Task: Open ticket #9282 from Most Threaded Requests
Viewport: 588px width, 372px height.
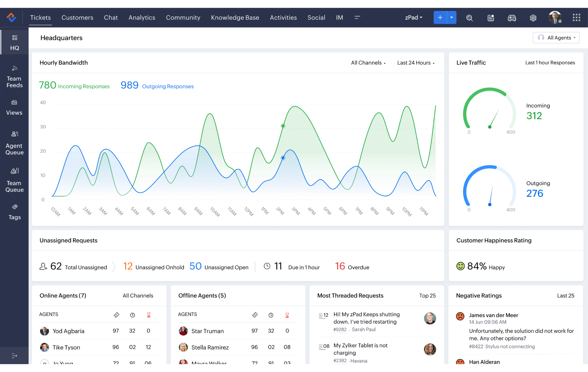Action: click(340, 329)
